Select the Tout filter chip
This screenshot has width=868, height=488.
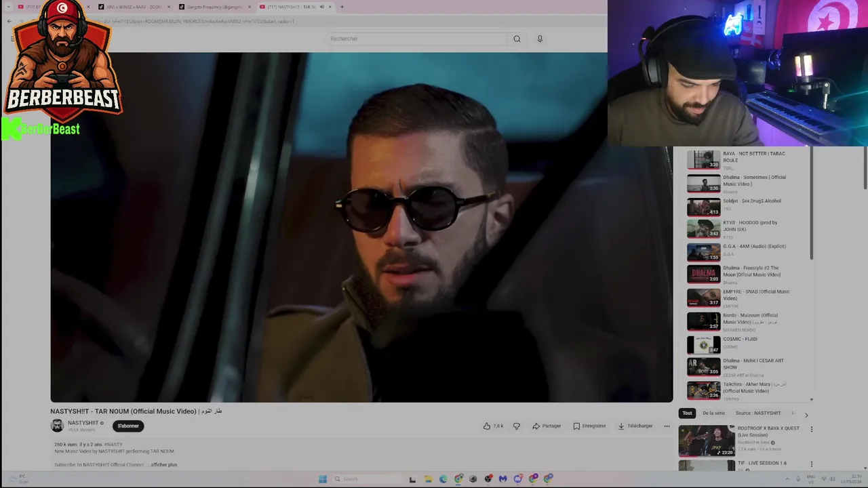click(687, 413)
